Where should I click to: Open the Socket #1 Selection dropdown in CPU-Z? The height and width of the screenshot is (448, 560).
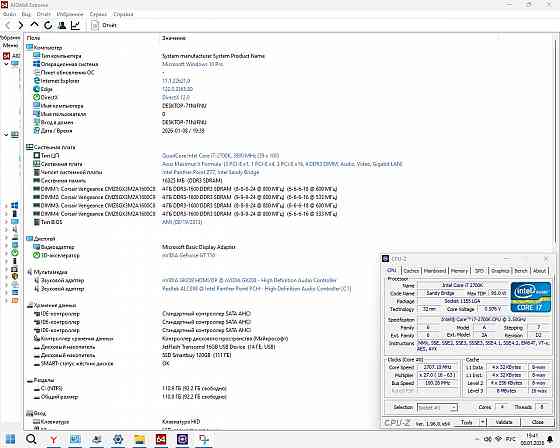coord(437,407)
